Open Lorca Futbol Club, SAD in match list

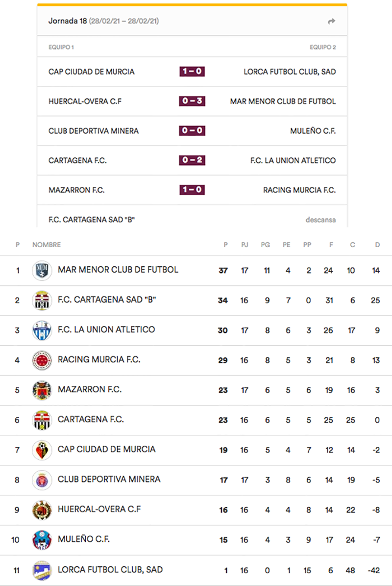290,72
